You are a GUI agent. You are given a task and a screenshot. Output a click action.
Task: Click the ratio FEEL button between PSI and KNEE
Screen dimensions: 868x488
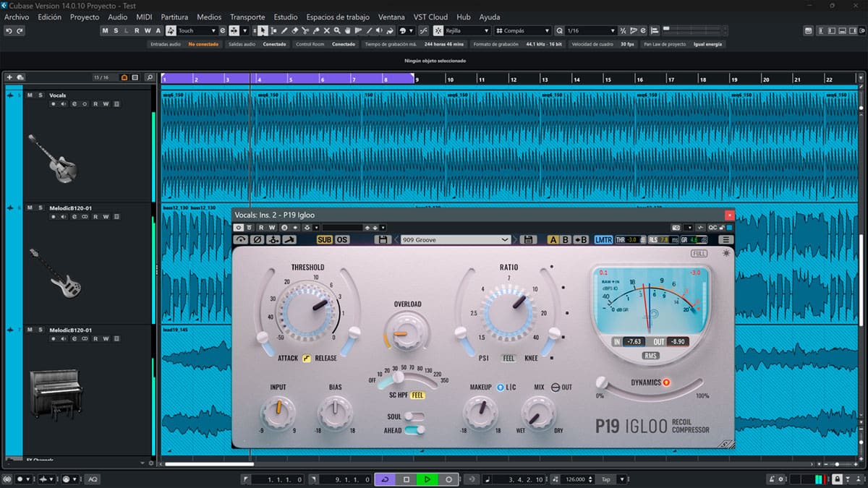click(x=509, y=358)
